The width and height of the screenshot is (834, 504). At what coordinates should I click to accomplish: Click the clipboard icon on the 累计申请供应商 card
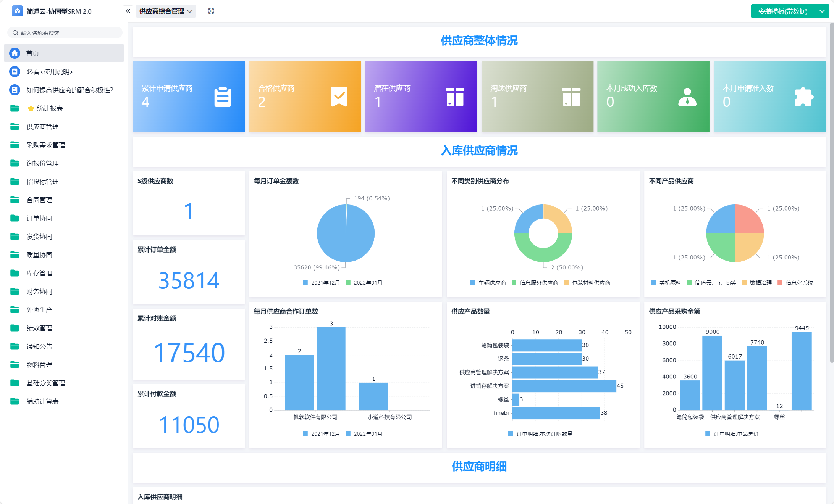click(x=223, y=97)
